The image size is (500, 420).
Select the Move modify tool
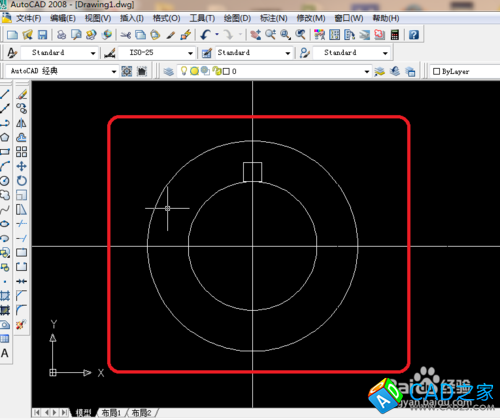pos(21,166)
